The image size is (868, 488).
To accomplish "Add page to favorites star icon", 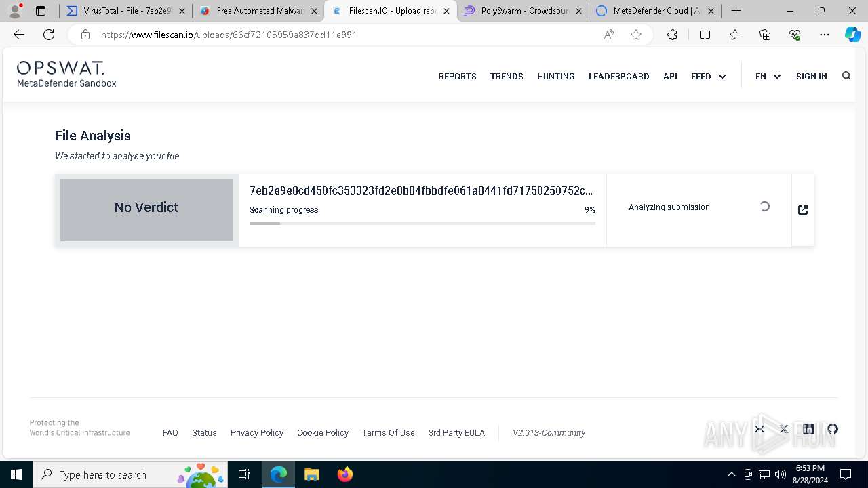I will pos(636,35).
